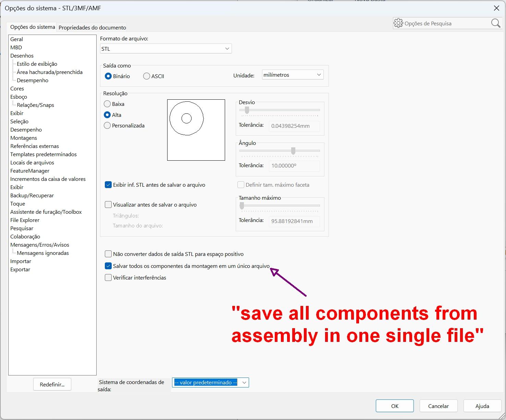Image resolution: width=506 pixels, height=420 pixels.
Task: Click the gear icon in search options
Action: click(398, 23)
